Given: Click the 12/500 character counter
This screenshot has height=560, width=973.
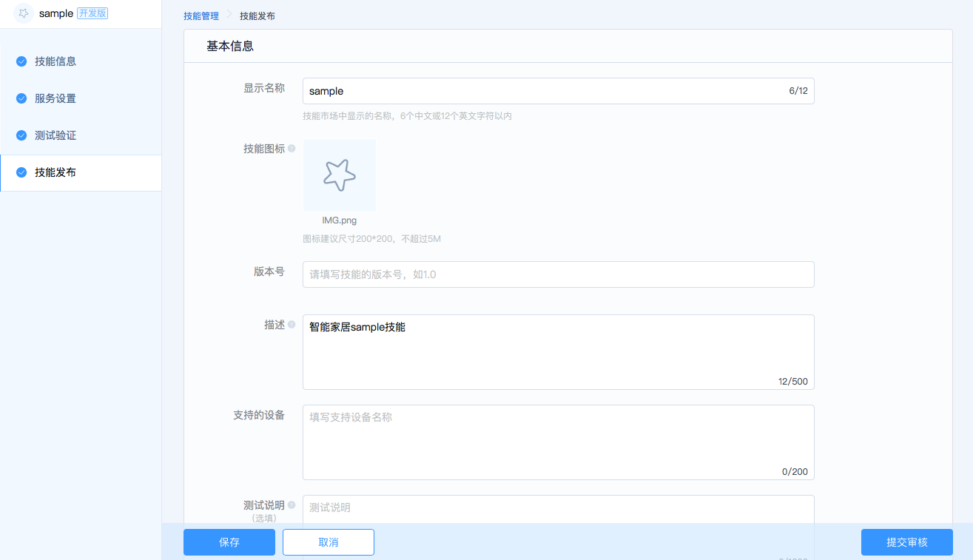Looking at the screenshot, I should (x=793, y=382).
